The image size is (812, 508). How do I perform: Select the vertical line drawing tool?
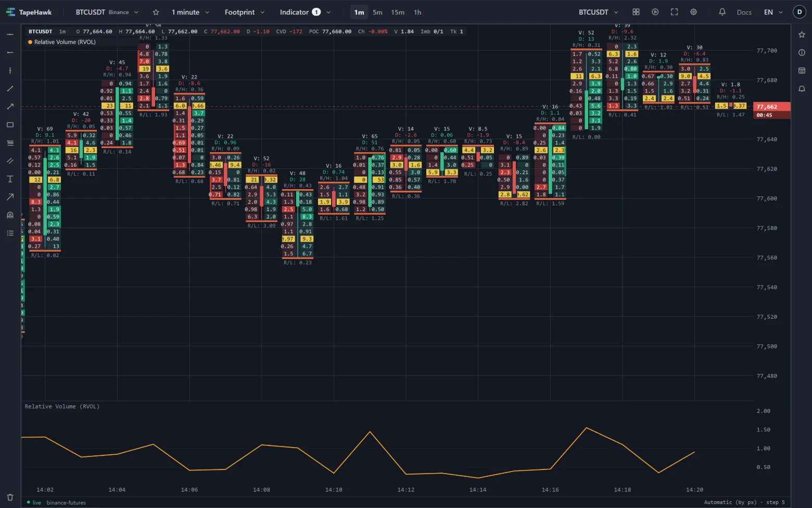point(10,70)
